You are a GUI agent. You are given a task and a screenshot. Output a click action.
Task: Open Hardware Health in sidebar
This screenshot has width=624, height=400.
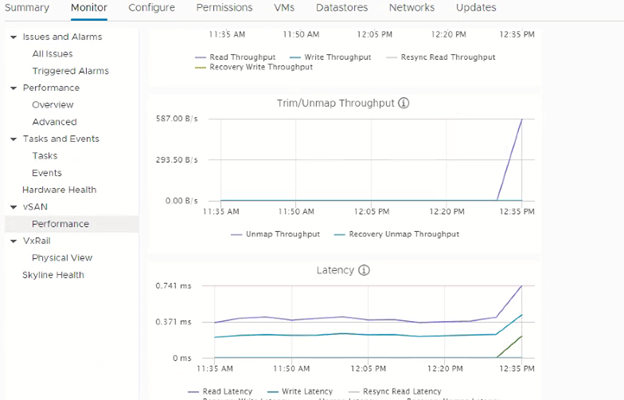point(59,190)
